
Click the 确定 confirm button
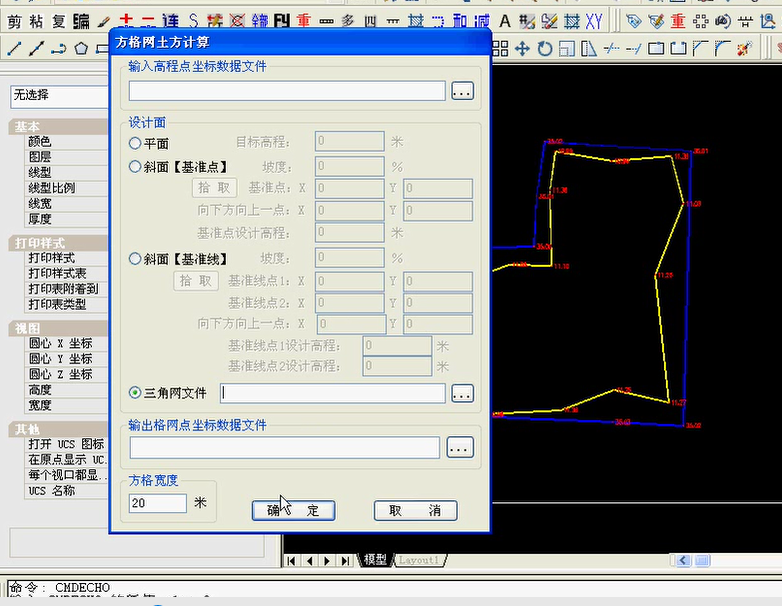pos(293,510)
